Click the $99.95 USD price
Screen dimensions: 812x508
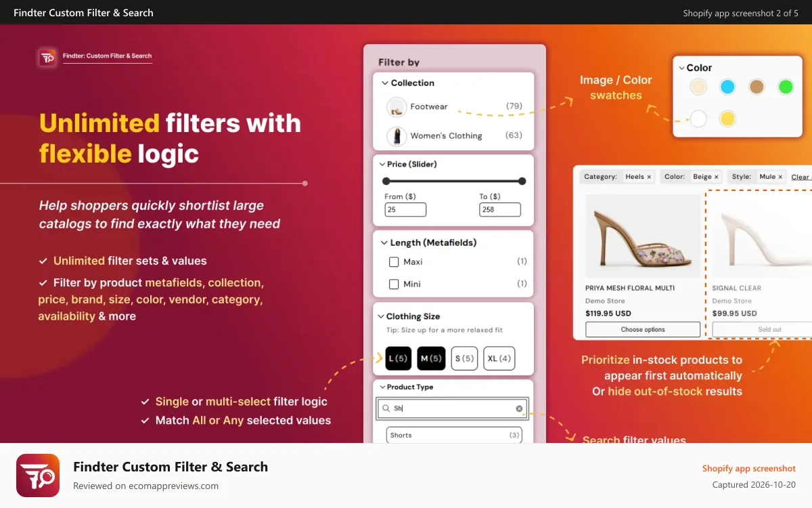734,314
